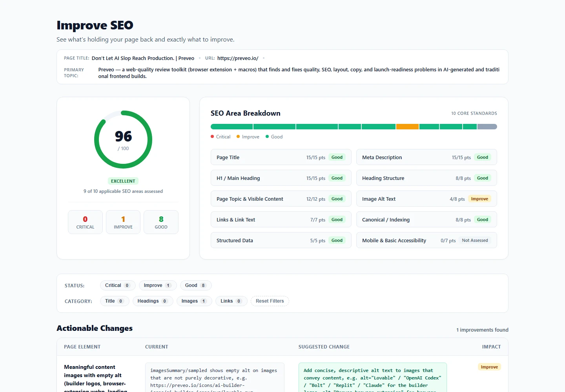Select the Heading Structure row
The width and height of the screenshot is (565, 392).
click(426, 178)
